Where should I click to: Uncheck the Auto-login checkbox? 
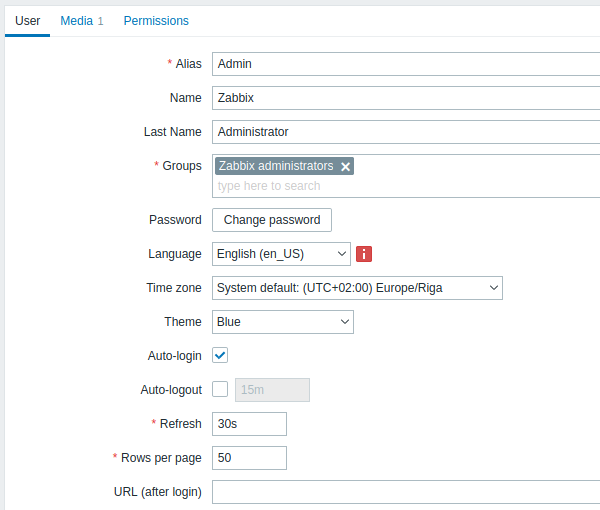[x=220, y=356]
